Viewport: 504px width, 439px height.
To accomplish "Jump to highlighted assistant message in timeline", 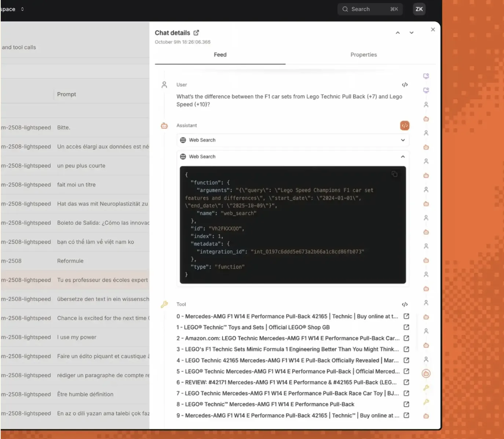I will [x=426, y=374].
